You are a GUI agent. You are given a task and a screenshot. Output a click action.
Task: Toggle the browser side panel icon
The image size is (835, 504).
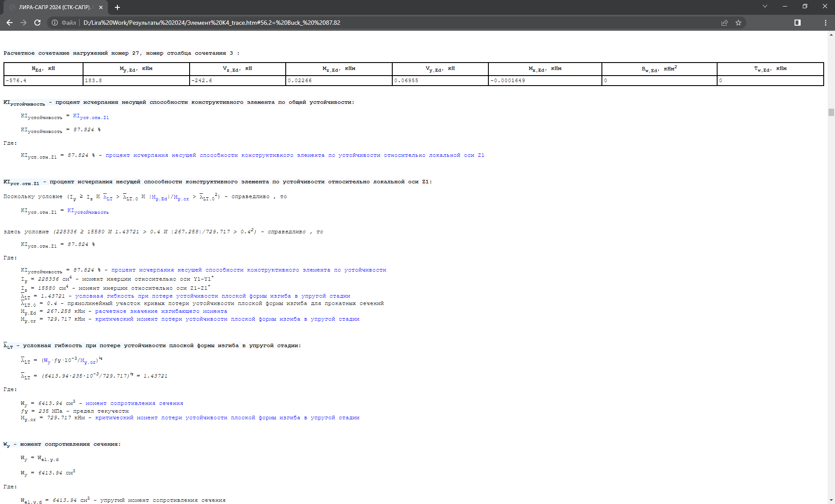click(x=797, y=23)
